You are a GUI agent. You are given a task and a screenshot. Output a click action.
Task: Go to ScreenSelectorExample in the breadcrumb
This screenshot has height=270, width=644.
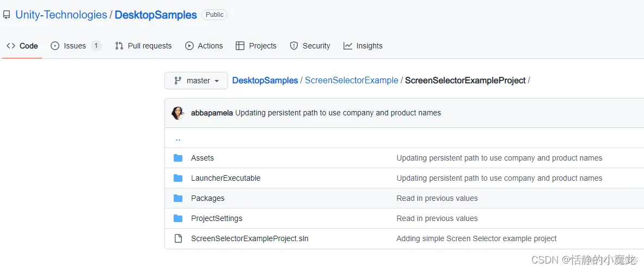click(x=352, y=81)
